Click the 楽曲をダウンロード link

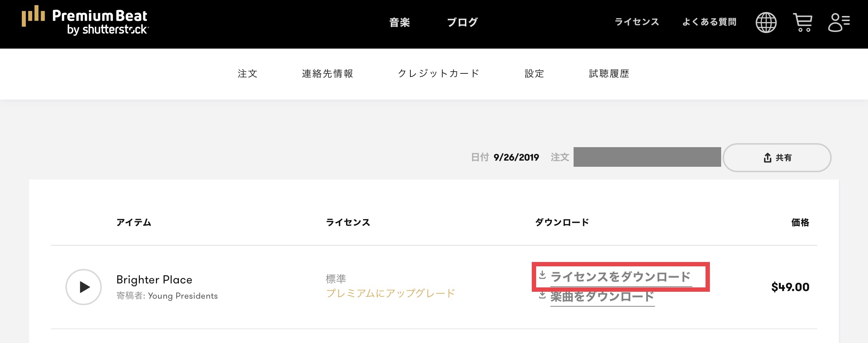click(x=602, y=297)
